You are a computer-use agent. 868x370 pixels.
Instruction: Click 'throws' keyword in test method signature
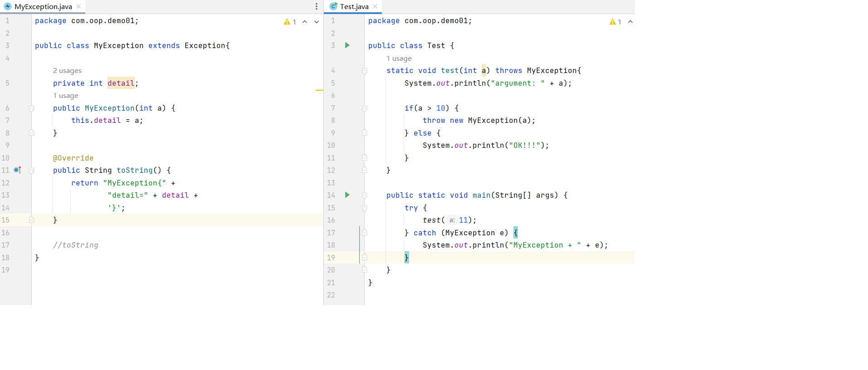click(508, 71)
